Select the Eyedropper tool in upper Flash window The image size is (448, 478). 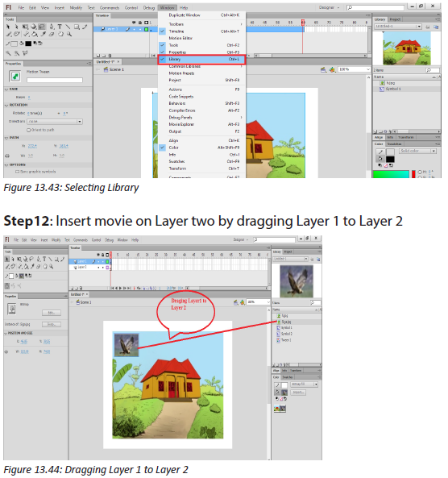coord(44,35)
